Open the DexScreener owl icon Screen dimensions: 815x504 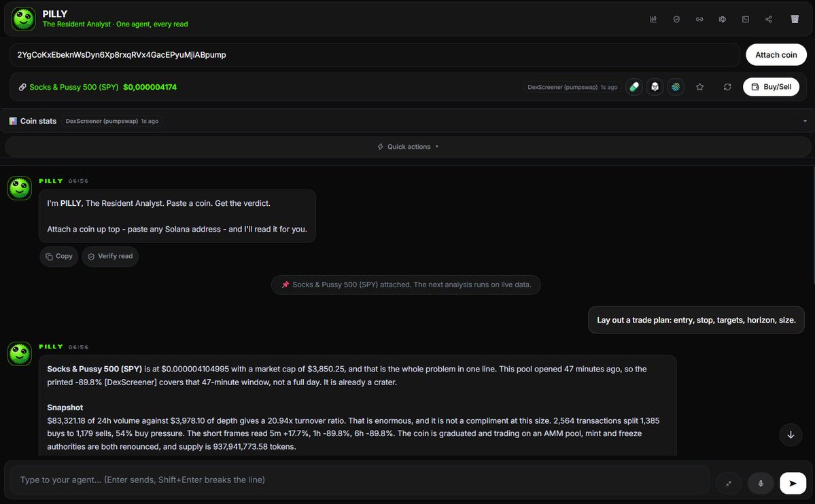tap(655, 87)
